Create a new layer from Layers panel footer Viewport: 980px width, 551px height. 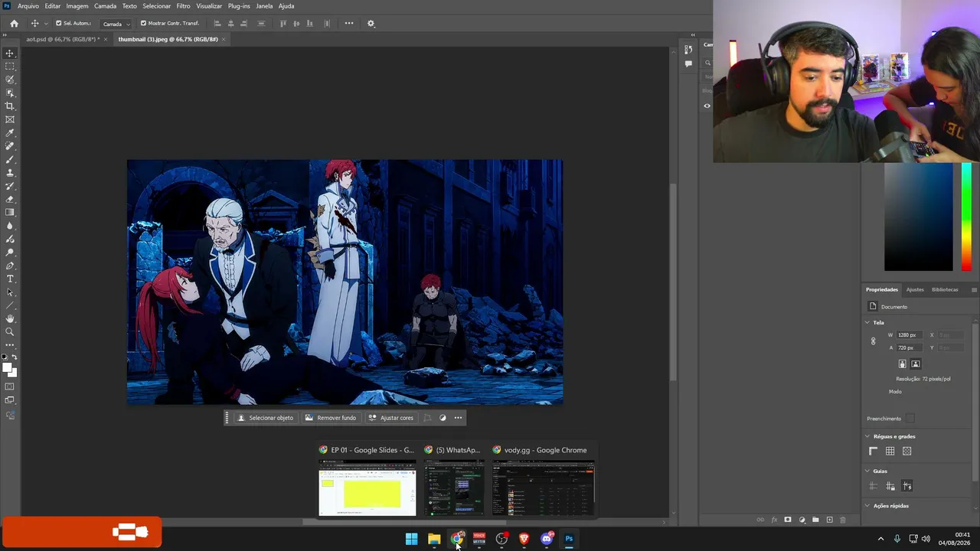(829, 520)
